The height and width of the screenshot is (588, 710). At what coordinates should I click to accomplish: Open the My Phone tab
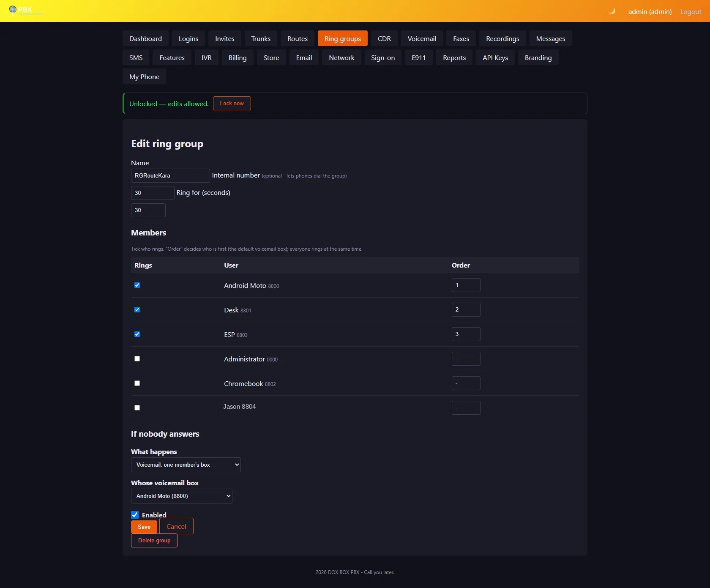144,77
